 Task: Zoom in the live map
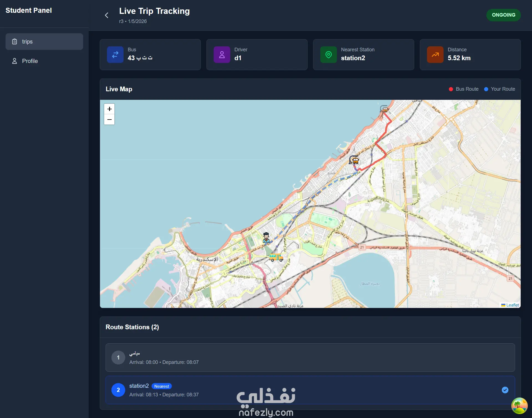109,109
